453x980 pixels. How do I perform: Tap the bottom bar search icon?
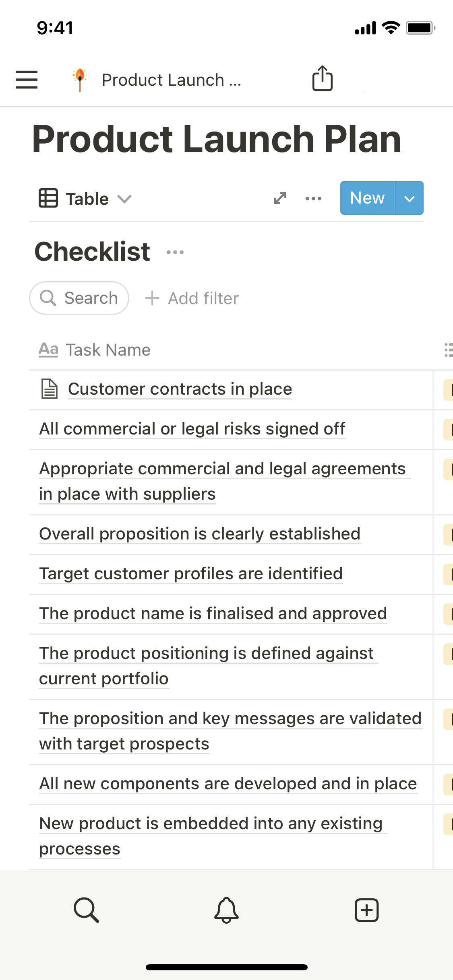coord(86,910)
